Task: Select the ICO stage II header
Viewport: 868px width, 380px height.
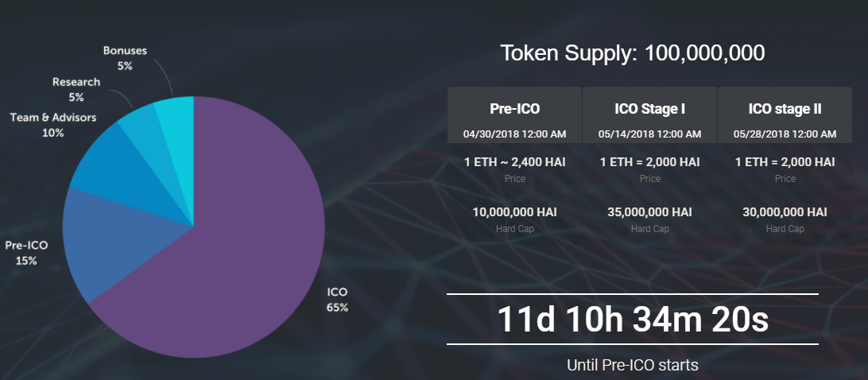Action: click(785, 110)
